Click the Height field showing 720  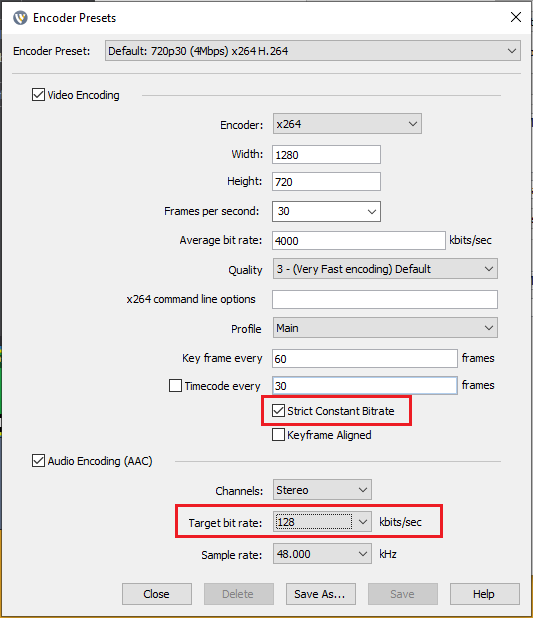326,182
